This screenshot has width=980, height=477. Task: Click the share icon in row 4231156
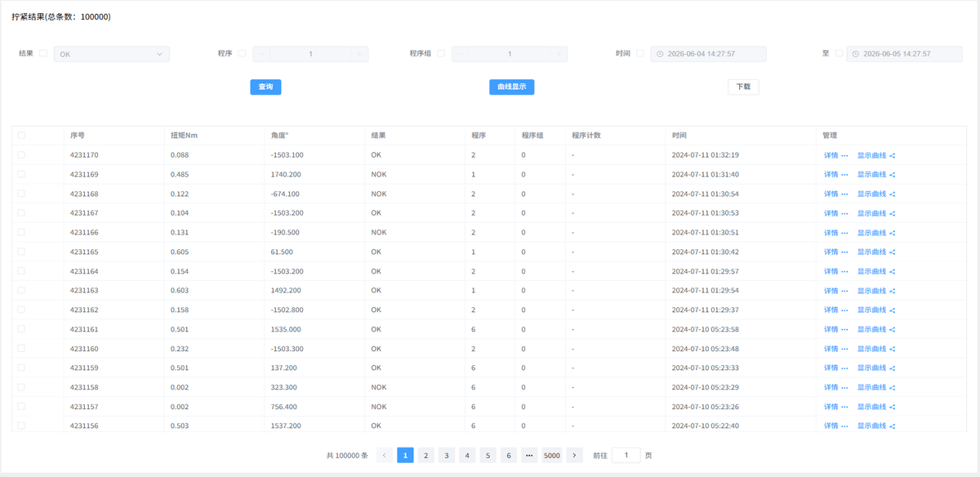click(893, 426)
